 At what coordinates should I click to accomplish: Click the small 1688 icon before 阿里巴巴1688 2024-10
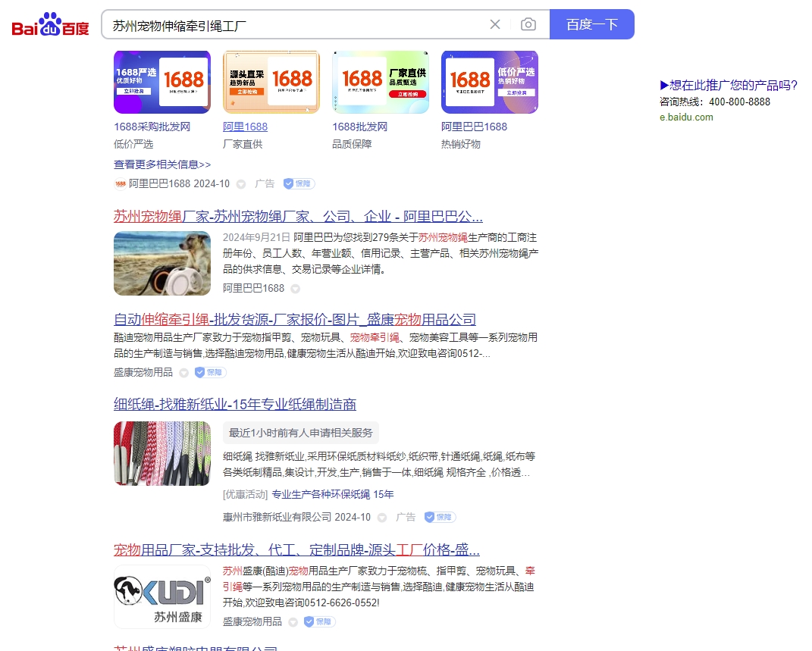(x=120, y=183)
